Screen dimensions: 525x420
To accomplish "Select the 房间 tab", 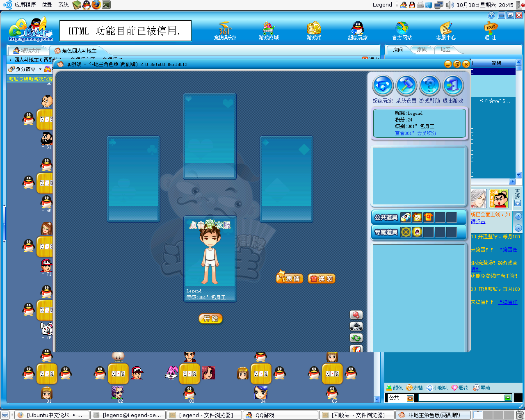I will click(398, 50).
